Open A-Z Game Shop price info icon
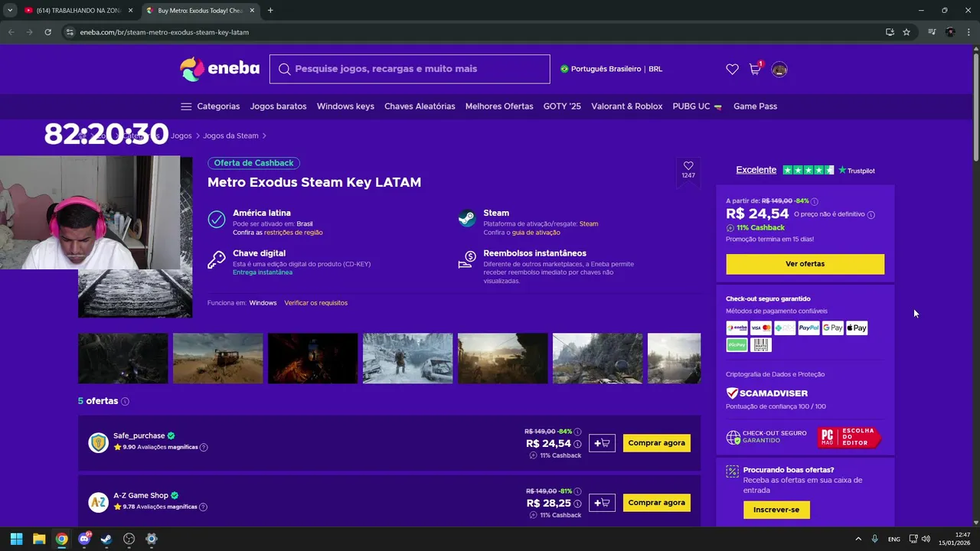The width and height of the screenshot is (980, 551). pyautogui.click(x=577, y=504)
